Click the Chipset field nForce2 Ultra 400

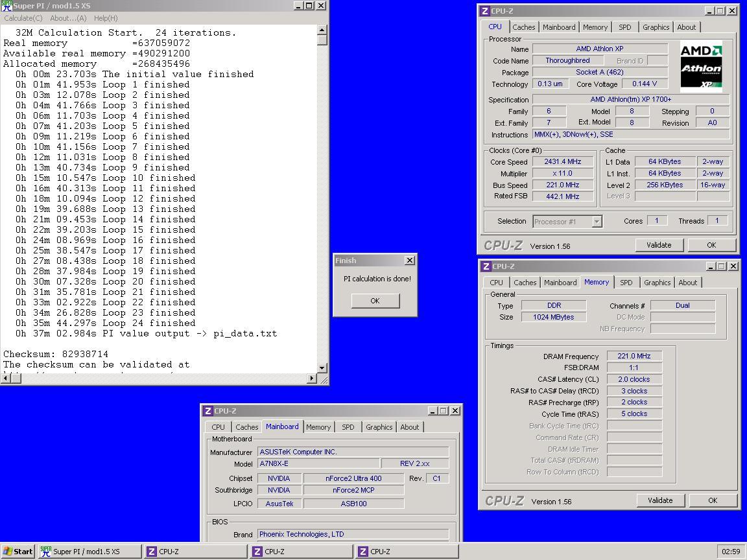click(x=353, y=478)
